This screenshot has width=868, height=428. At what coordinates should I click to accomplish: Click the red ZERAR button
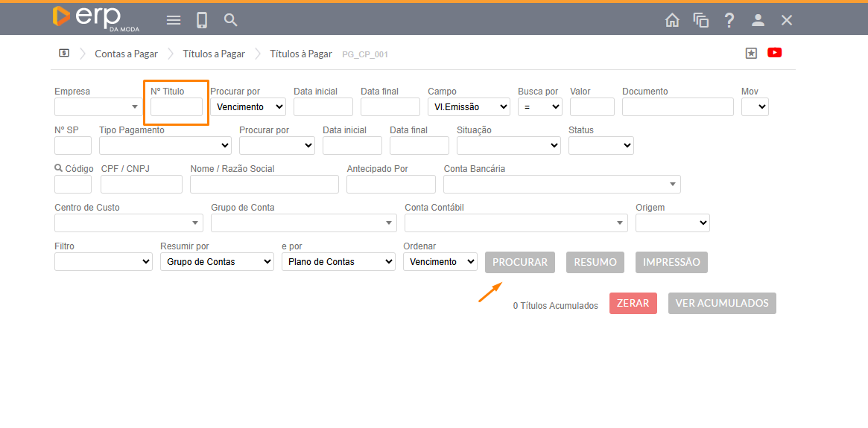(633, 303)
